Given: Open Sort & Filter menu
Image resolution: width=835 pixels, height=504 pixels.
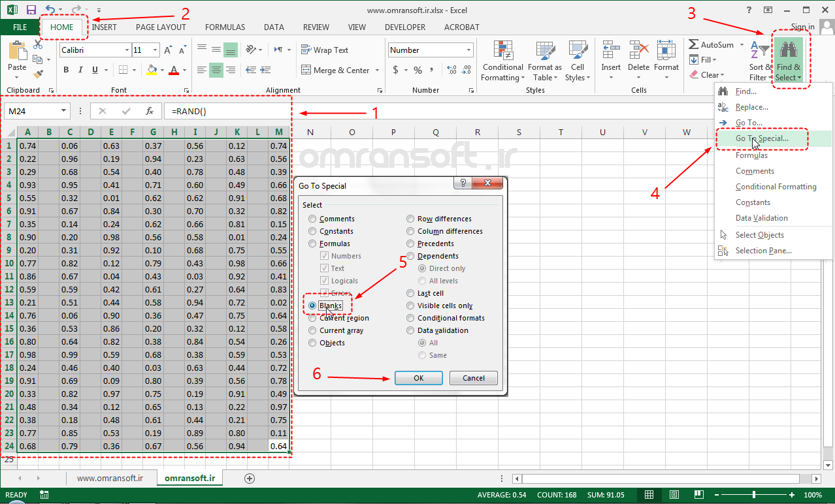Looking at the screenshot, I should tap(760, 61).
